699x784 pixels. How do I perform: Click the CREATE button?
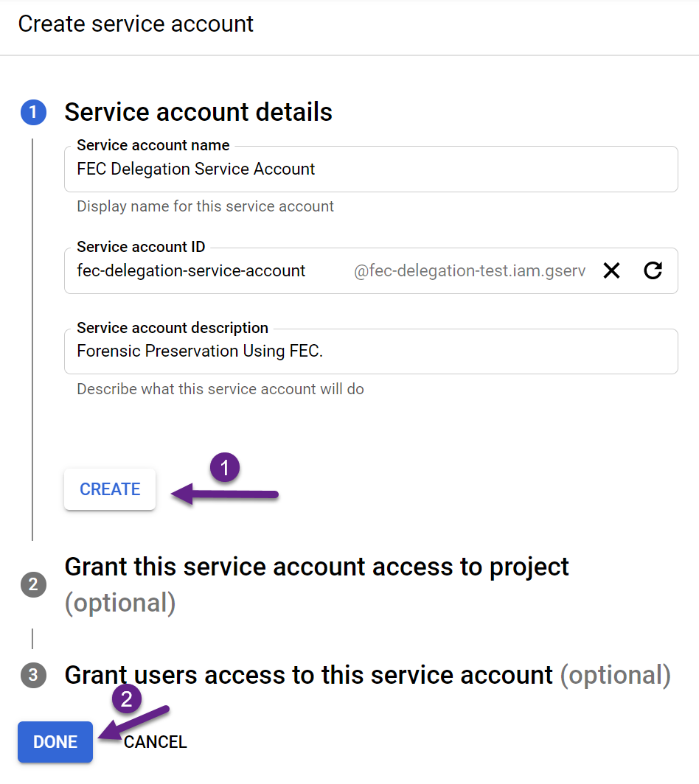click(110, 489)
